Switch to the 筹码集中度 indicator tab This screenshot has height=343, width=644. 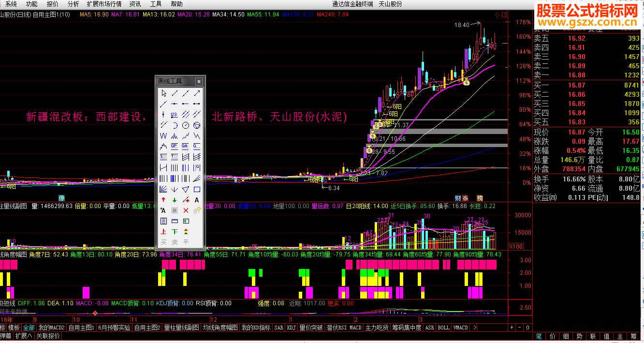tap(407, 328)
